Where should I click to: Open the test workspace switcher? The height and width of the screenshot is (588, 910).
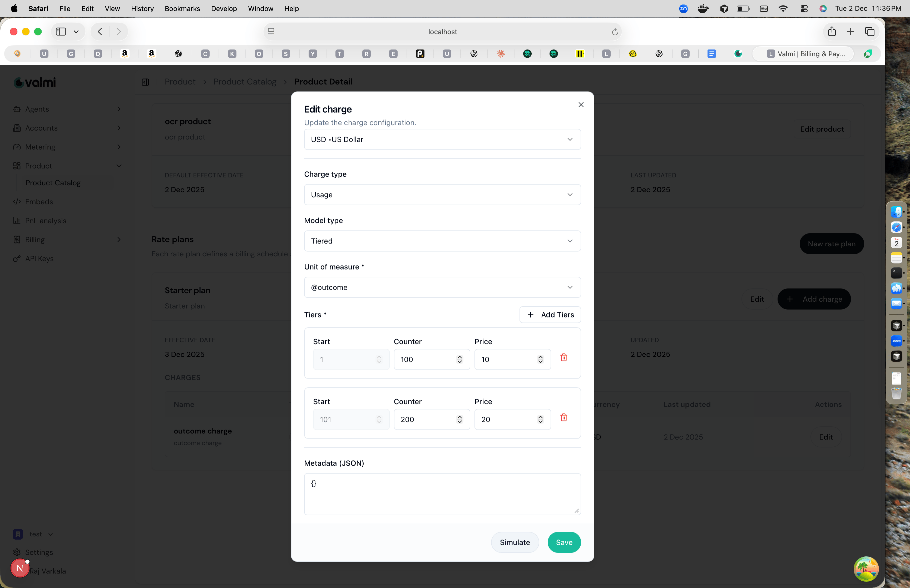pos(34,534)
